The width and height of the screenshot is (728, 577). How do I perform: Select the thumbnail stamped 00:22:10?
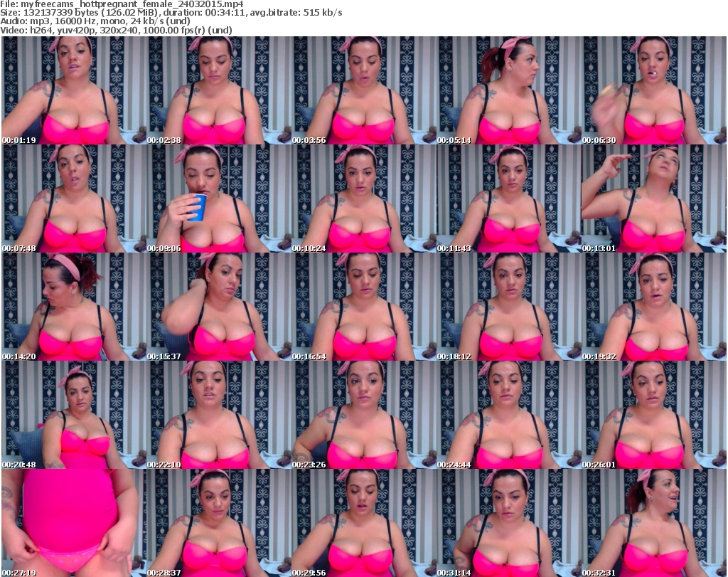(219, 415)
